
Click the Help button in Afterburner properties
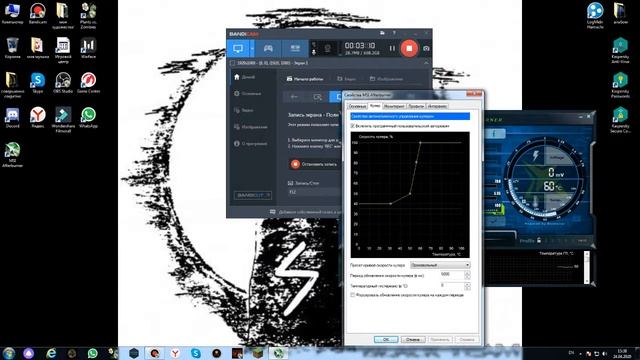(x=467, y=340)
